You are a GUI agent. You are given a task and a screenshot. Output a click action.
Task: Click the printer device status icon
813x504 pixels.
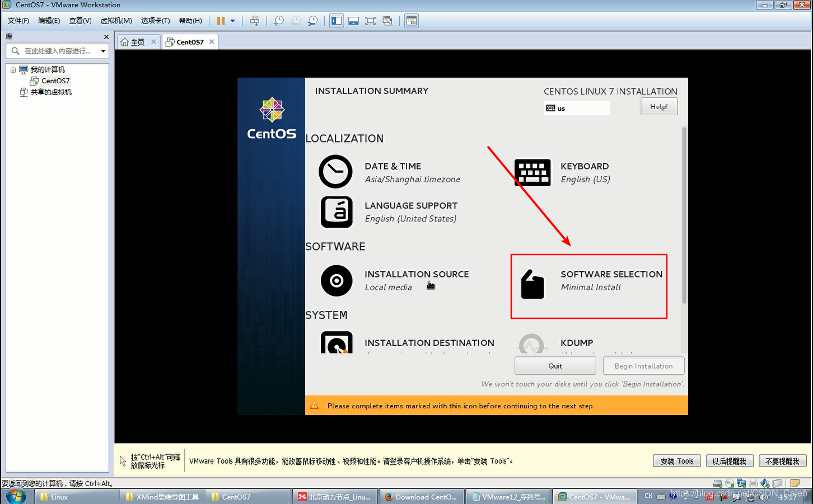click(754, 483)
